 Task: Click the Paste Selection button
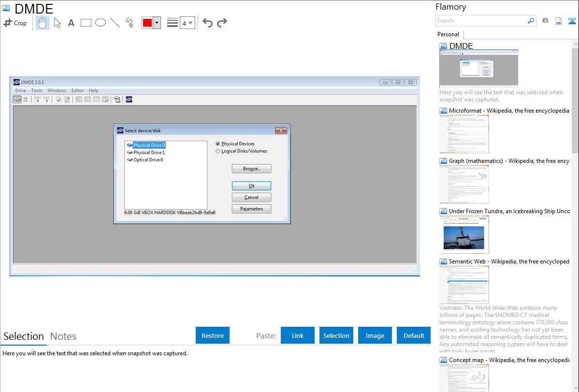click(336, 335)
